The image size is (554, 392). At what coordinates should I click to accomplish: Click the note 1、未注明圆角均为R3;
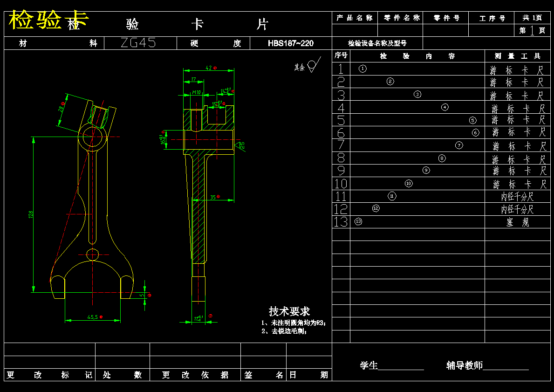pos(293,323)
